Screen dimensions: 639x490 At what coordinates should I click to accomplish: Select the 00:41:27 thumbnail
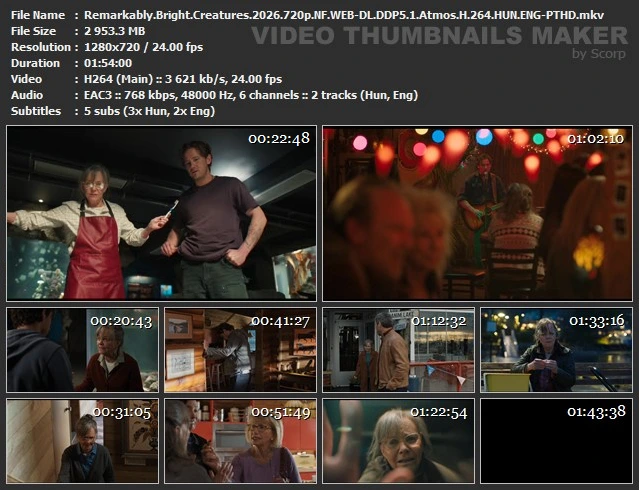pos(240,350)
